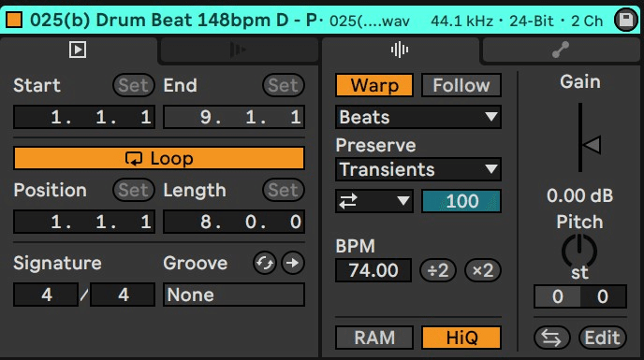Select the semitone transpose field
The image size is (644, 360).
[557, 296]
